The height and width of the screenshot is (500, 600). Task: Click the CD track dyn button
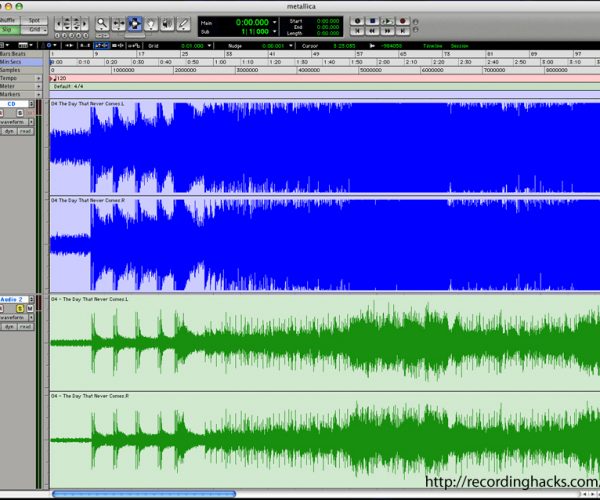8,131
